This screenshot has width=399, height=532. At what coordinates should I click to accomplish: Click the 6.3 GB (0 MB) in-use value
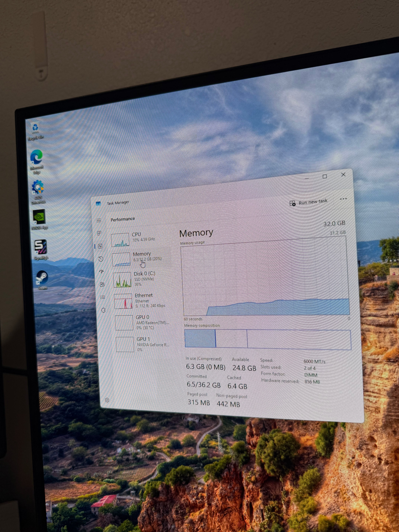[x=206, y=367]
